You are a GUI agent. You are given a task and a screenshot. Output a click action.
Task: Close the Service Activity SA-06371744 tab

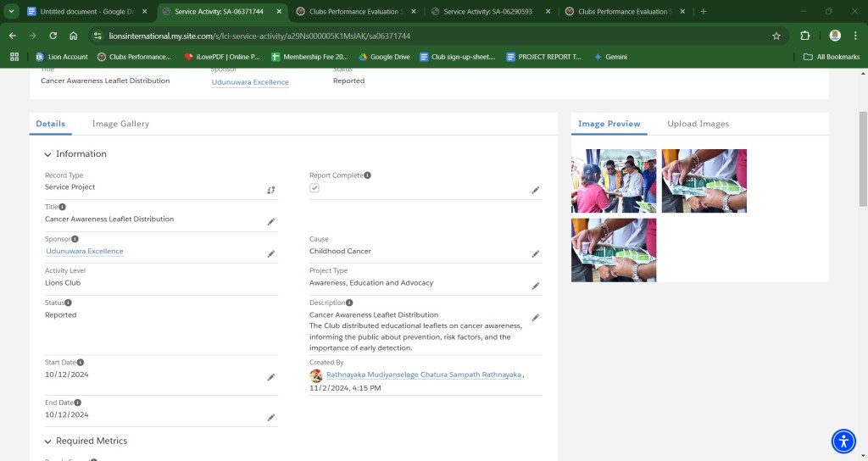pyautogui.click(x=279, y=12)
